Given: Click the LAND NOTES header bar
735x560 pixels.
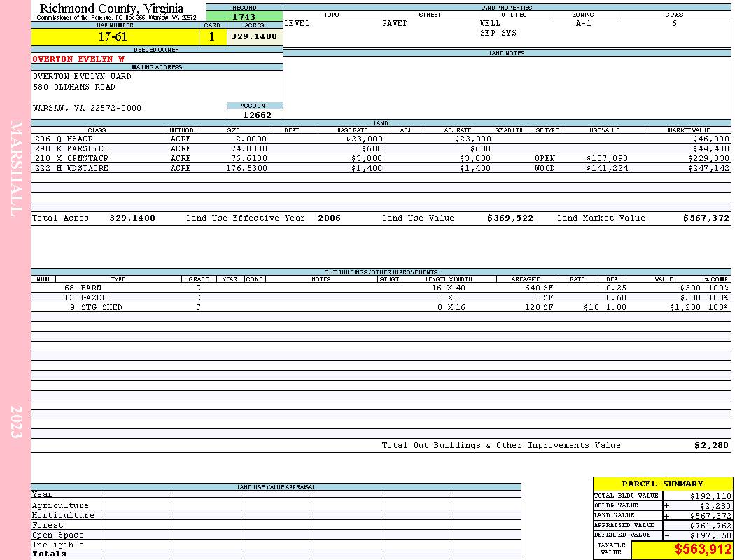Looking at the screenshot, I should [x=507, y=53].
